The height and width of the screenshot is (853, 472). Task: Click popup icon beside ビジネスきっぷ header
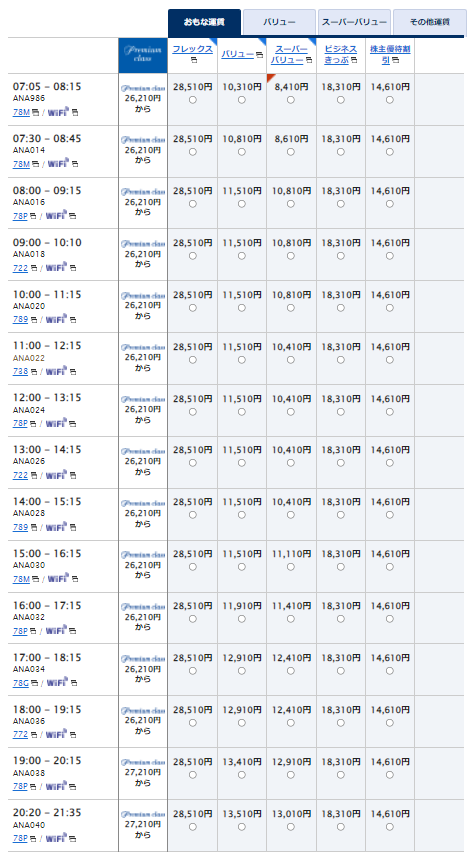pos(353,60)
